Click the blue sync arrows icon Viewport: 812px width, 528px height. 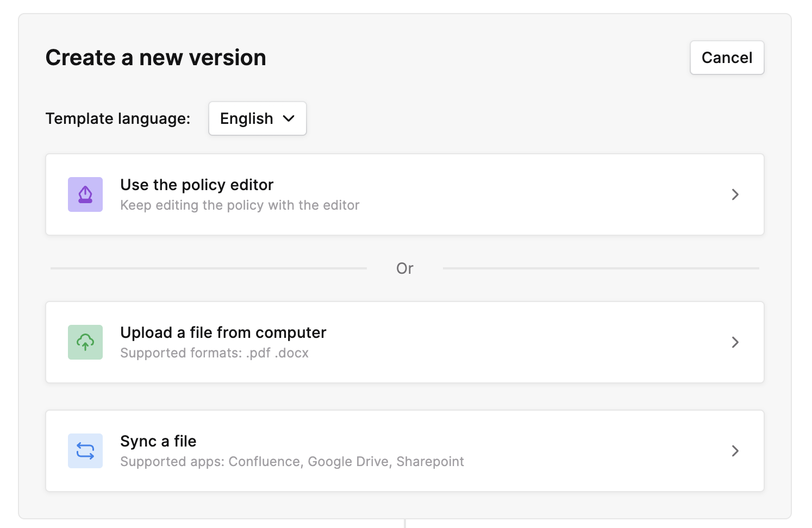coord(85,451)
